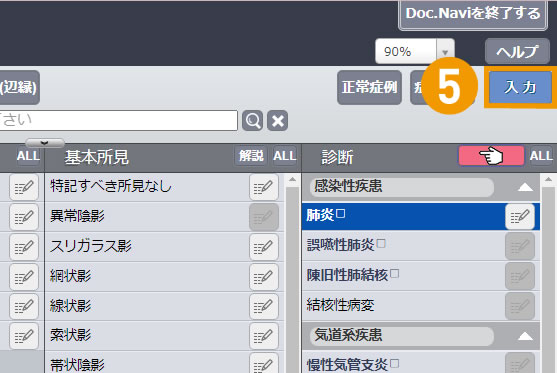Click up arrow of 基本所見 scrollbar

[x=292, y=180]
